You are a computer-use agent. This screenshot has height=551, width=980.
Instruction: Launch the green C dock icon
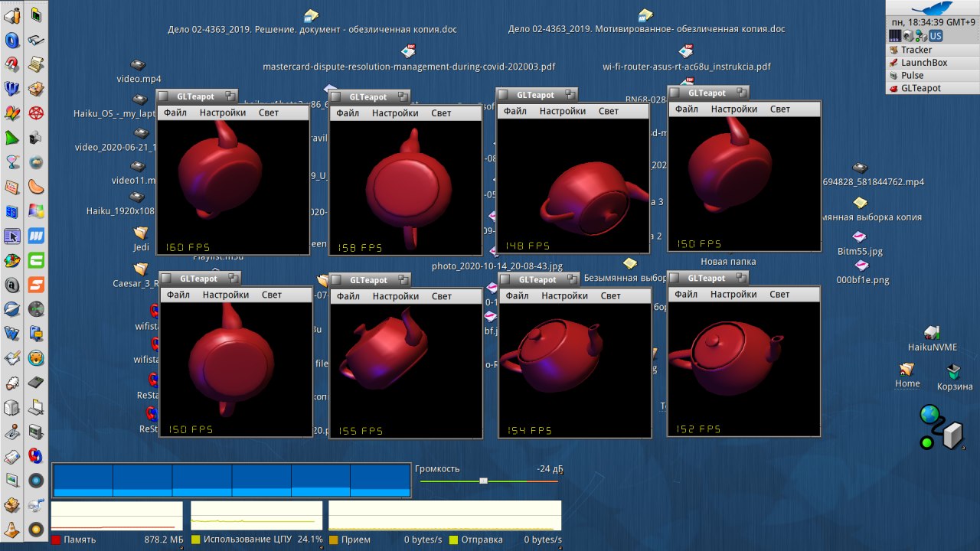[36, 260]
